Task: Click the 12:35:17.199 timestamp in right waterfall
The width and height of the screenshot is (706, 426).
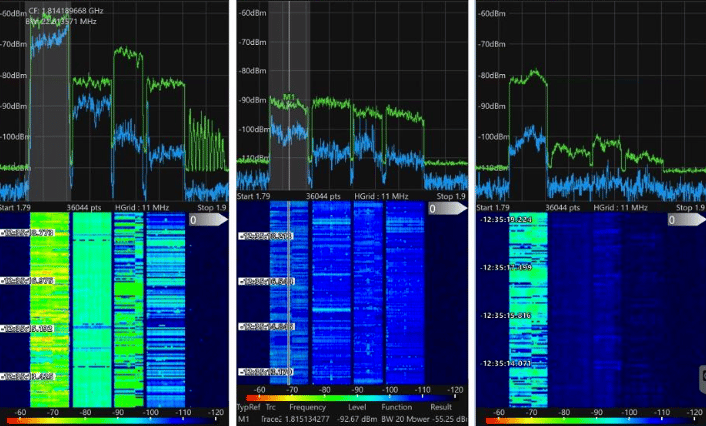Action: pos(506,267)
